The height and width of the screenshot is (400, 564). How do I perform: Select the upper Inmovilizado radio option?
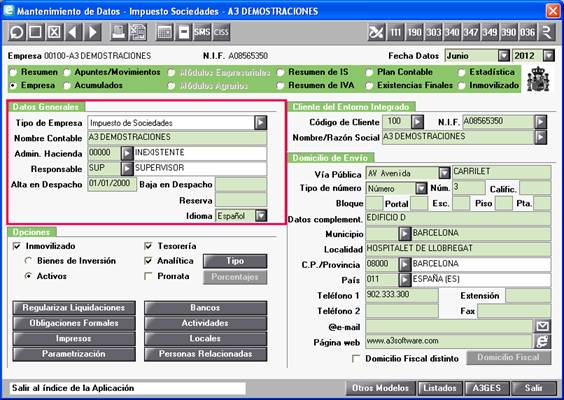point(461,86)
